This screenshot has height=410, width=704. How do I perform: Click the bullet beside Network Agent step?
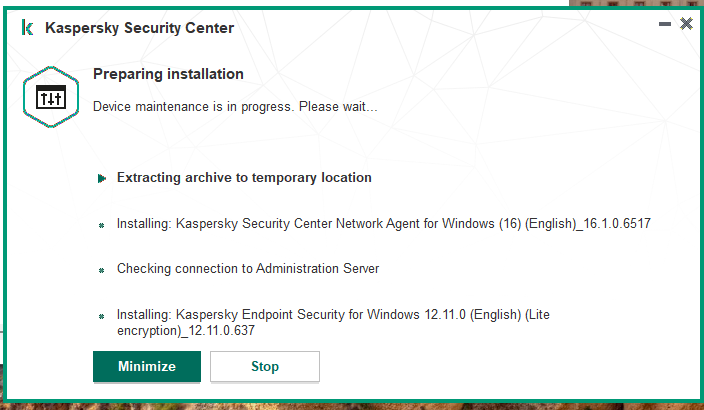click(101, 225)
